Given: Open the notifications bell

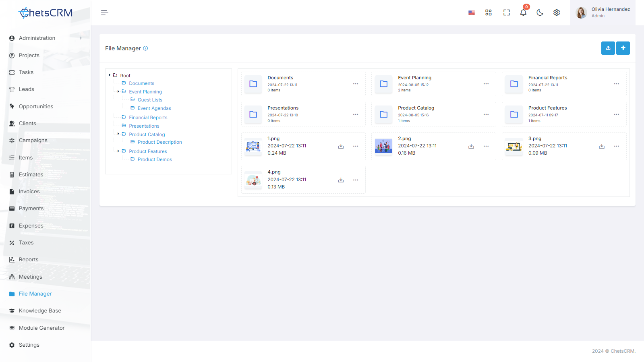Looking at the screenshot, I should (x=523, y=12).
